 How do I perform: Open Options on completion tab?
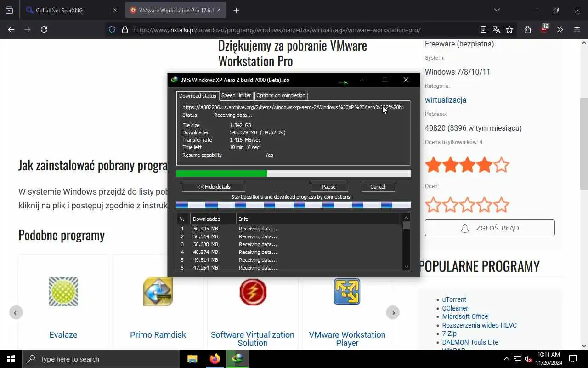pyautogui.click(x=281, y=95)
